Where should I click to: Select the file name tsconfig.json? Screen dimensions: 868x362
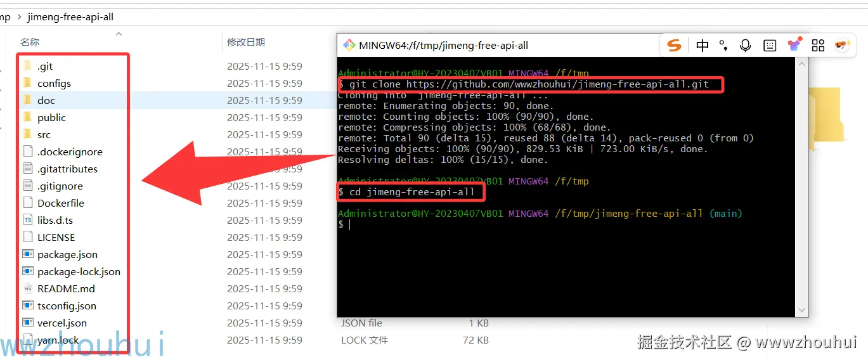pos(67,306)
